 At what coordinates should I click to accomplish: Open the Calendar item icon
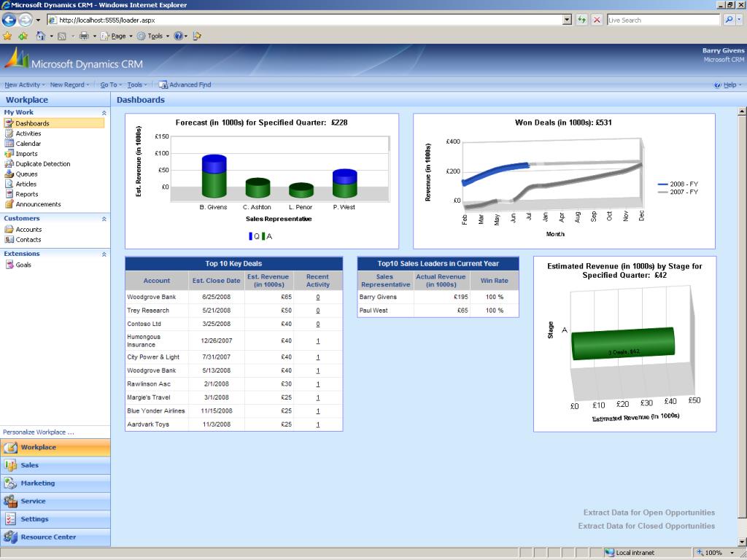coord(9,144)
